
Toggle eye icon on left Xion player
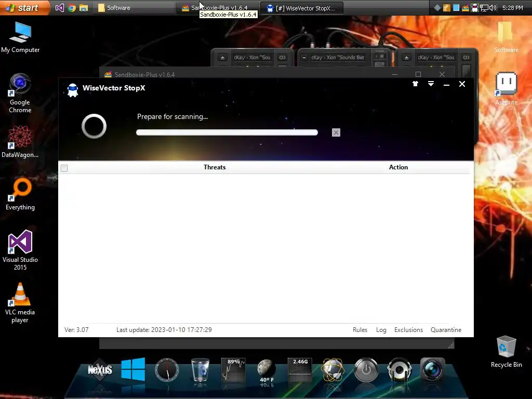(x=282, y=58)
